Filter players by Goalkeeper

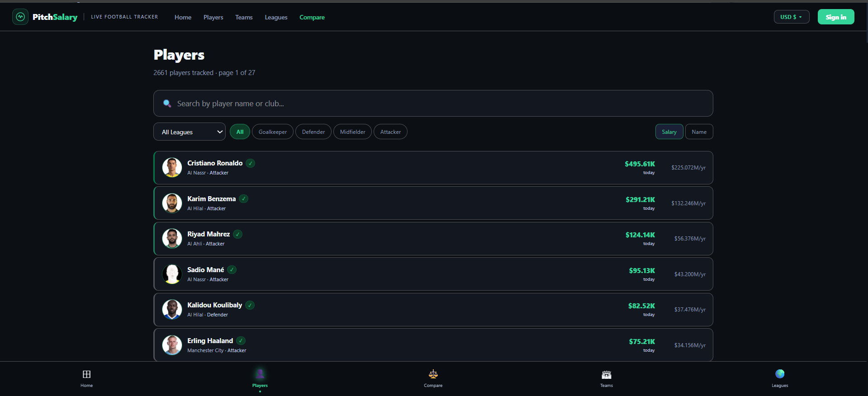(x=273, y=132)
